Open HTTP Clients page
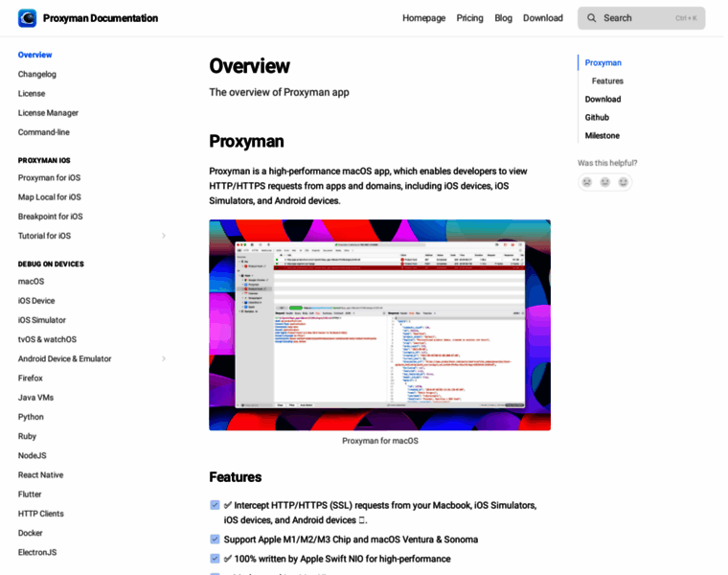The height and width of the screenshot is (575, 728). click(41, 514)
